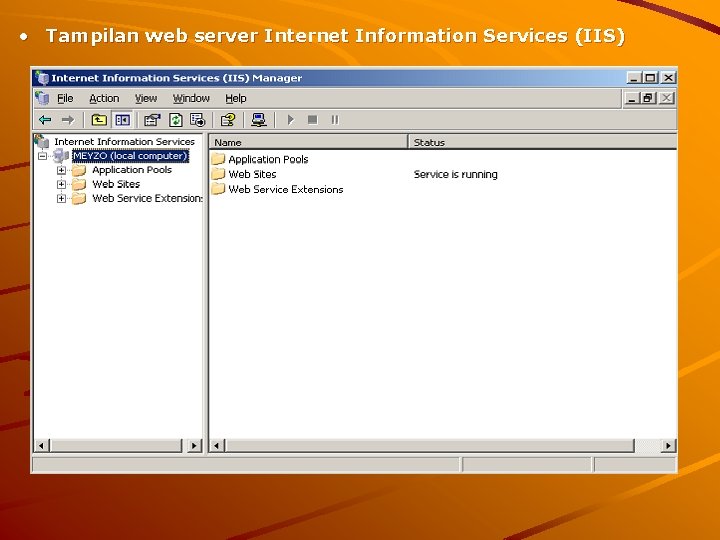Click the Pause item toolbar icon

coord(335,120)
